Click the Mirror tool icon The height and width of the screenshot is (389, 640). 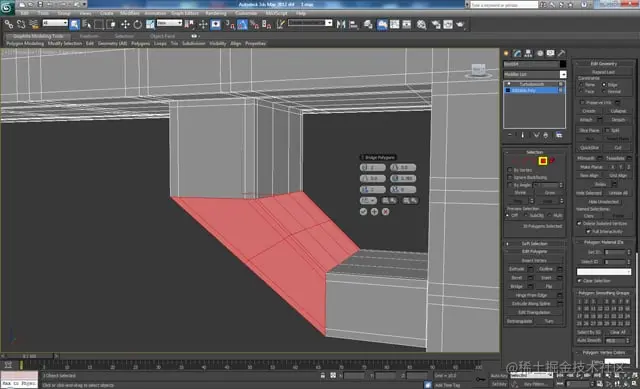coord(341,24)
